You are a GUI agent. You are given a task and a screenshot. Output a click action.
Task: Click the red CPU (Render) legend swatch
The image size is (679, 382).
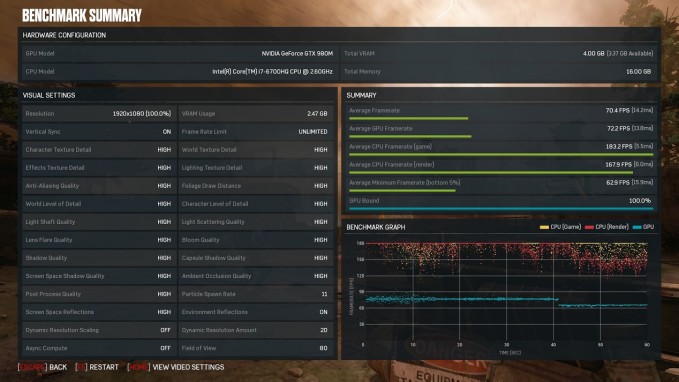click(589, 227)
